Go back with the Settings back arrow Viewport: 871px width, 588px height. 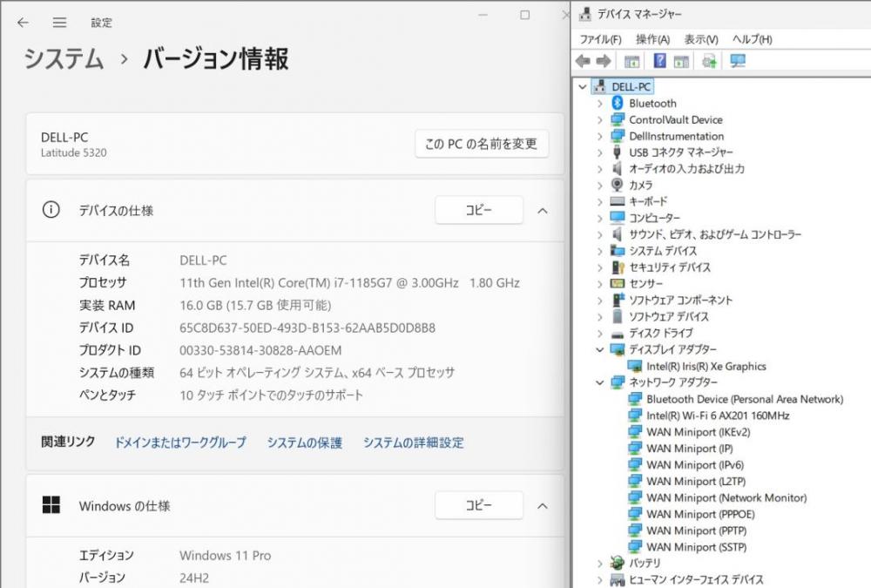[23, 23]
